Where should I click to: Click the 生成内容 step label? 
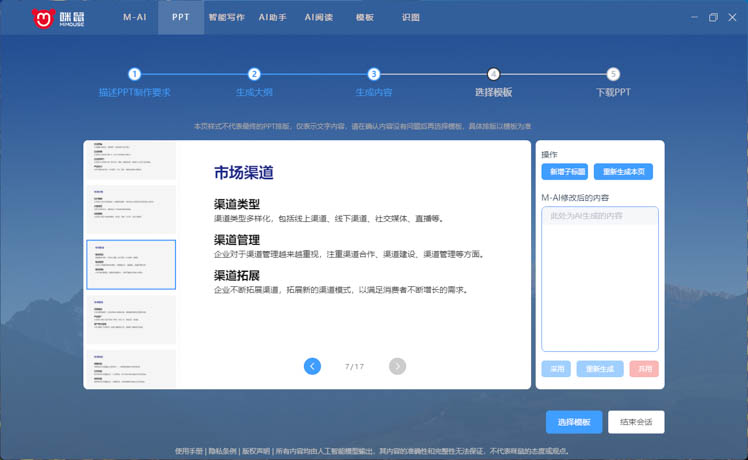[374, 92]
